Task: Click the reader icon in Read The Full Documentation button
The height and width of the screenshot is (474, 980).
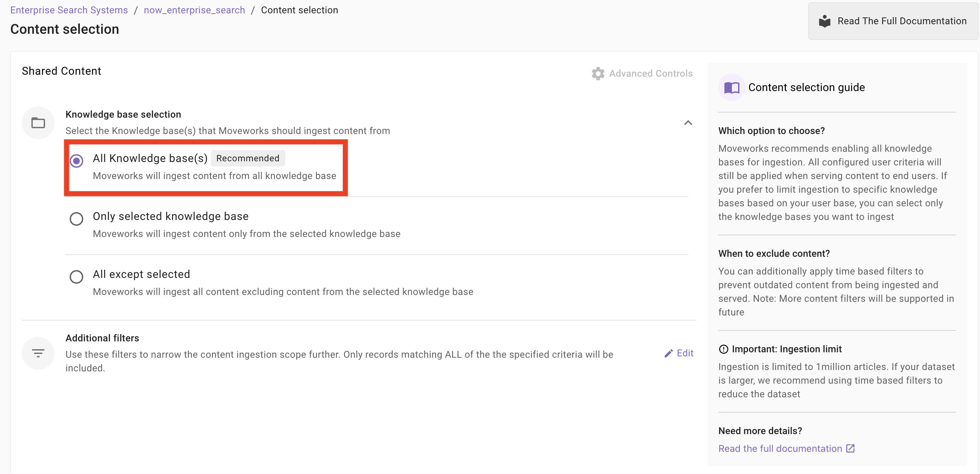Action: click(x=824, y=21)
